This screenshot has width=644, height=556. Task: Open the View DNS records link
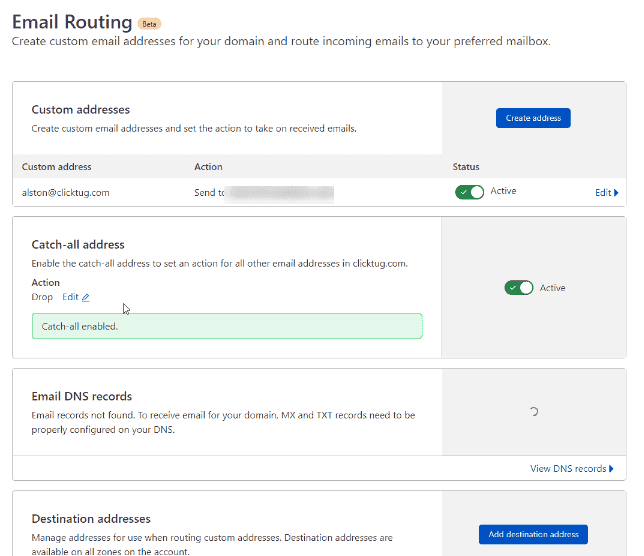pos(567,468)
